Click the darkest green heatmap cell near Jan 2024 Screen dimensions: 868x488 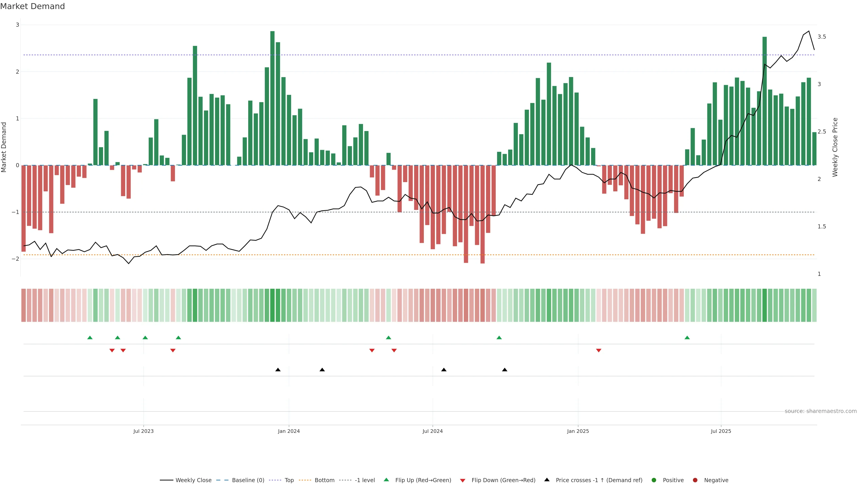click(272, 305)
